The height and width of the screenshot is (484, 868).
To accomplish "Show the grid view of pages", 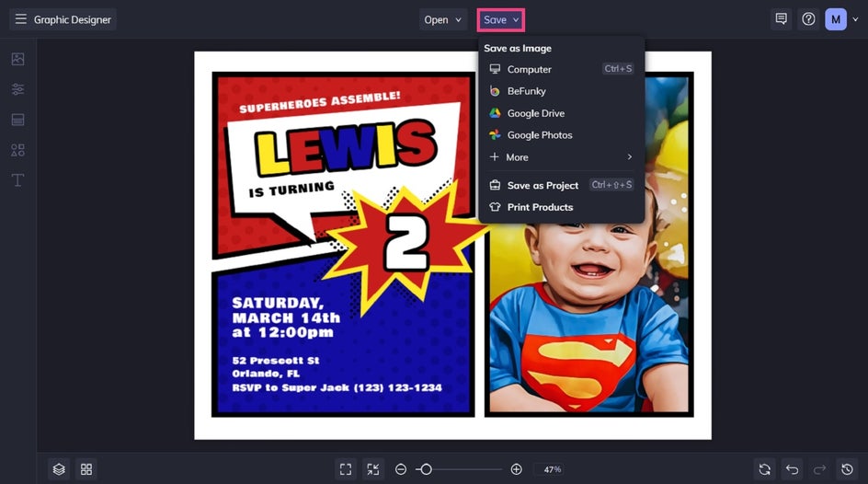I will (x=86, y=469).
